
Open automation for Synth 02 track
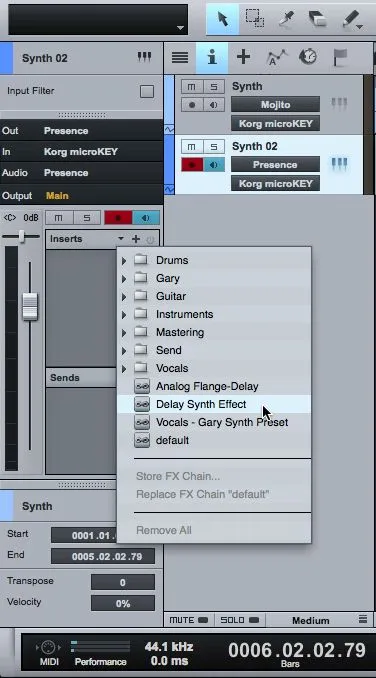point(169,189)
